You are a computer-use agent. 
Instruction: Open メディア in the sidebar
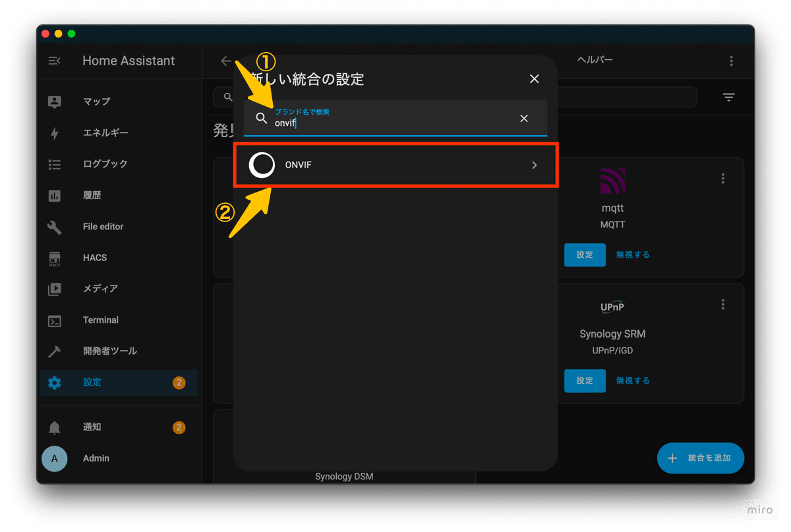(119, 289)
